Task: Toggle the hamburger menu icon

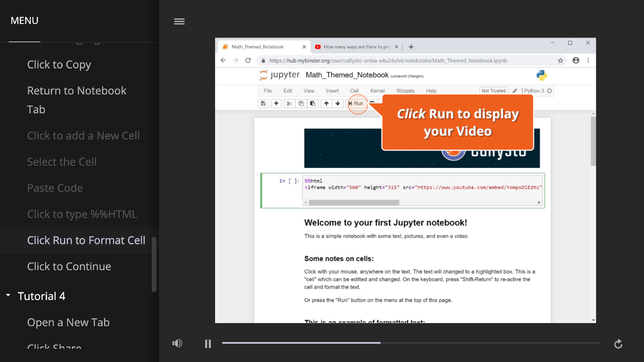Action: tap(179, 22)
